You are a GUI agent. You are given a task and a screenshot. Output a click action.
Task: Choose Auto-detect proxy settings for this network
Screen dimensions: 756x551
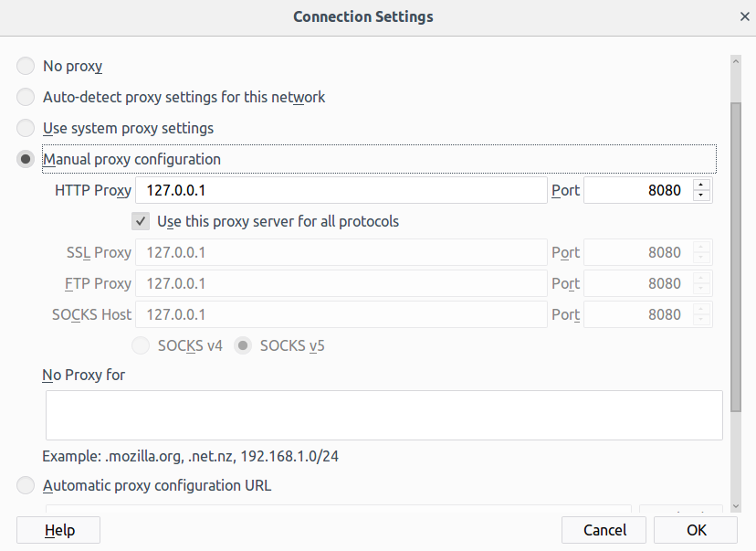tap(26, 97)
